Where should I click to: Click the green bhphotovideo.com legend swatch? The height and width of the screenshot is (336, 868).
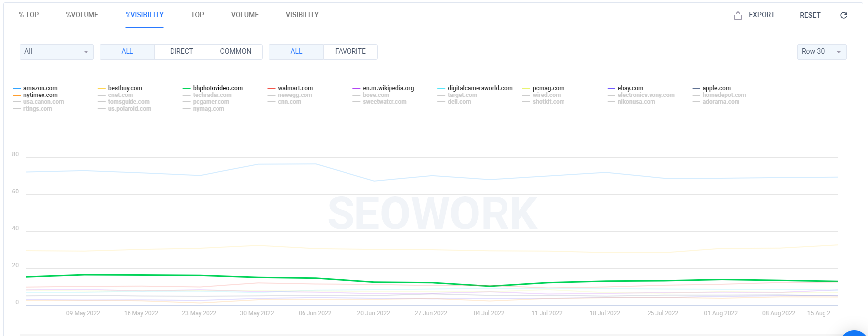pyautogui.click(x=187, y=88)
